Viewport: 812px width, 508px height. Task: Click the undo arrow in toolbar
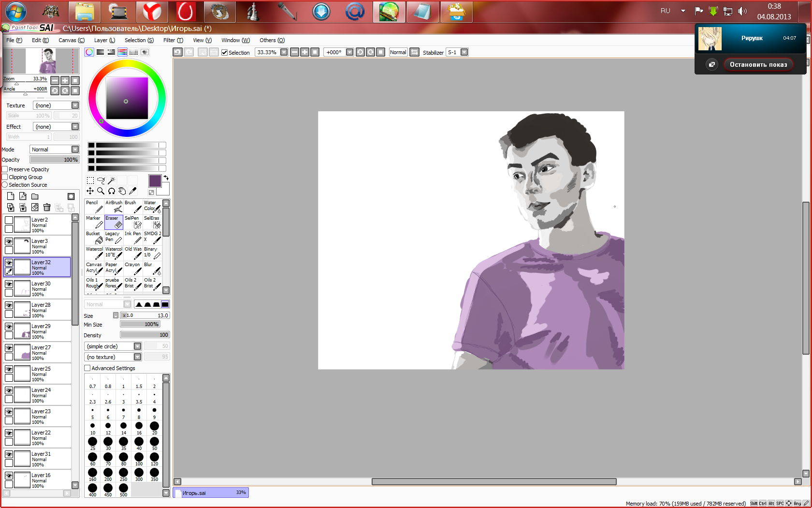pos(178,52)
